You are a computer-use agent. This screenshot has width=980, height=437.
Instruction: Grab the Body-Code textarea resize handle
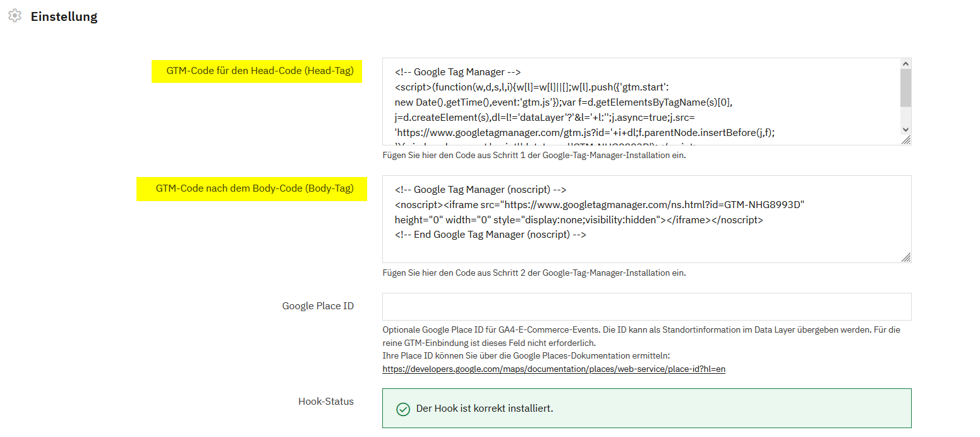(905, 257)
